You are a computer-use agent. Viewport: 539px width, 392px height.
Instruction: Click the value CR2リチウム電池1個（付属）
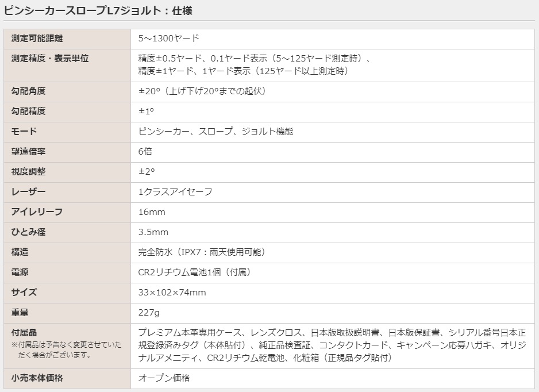click(x=195, y=272)
